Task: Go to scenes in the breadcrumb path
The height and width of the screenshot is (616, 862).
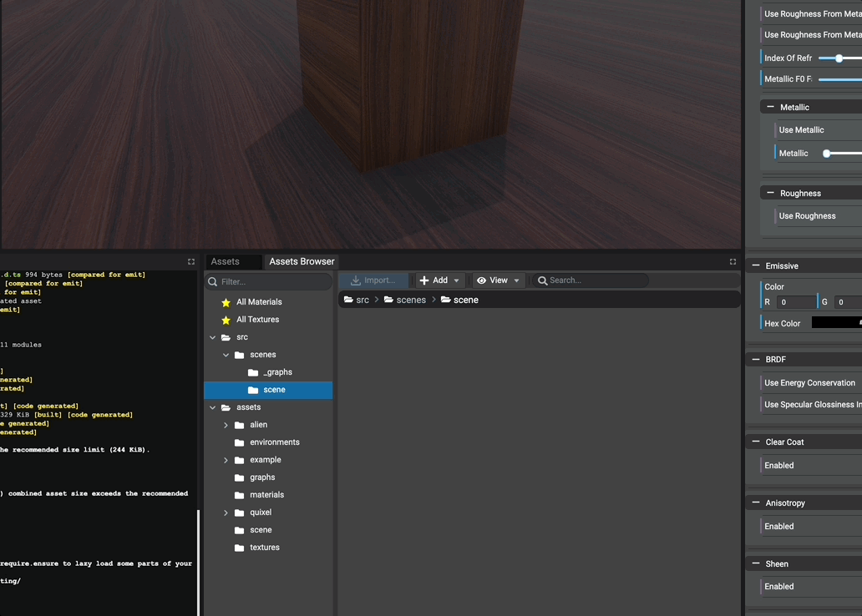Action: click(410, 300)
